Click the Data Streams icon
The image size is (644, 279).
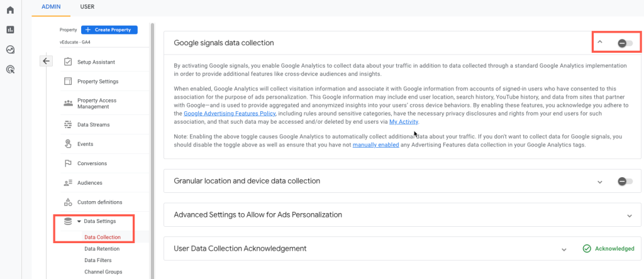(68, 124)
